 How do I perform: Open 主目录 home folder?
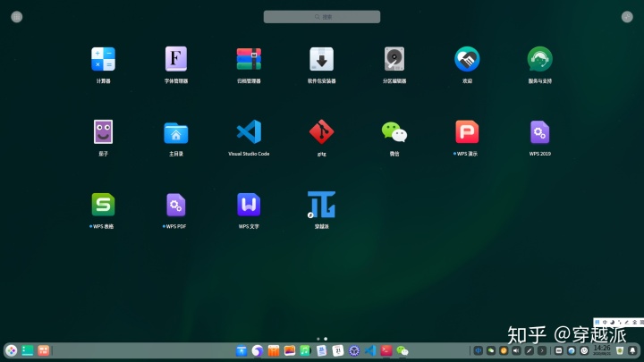tap(176, 133)
